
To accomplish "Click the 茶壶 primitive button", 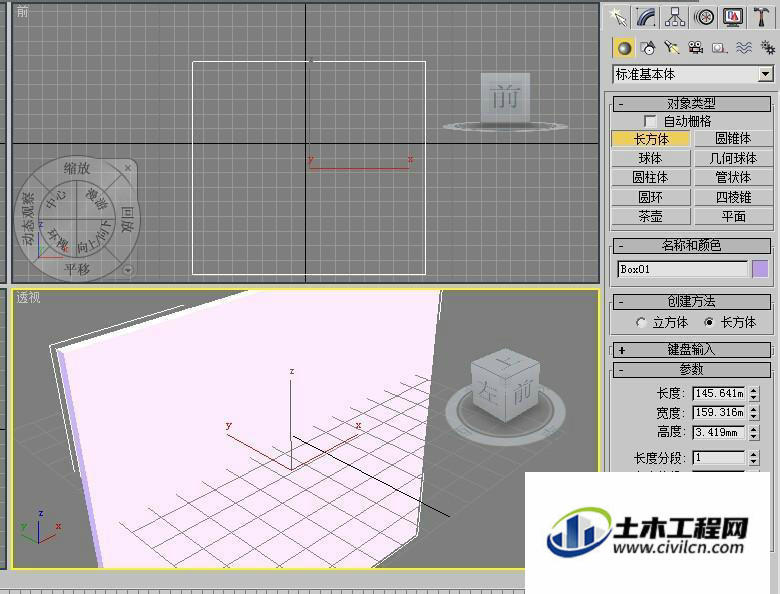I will 651,216.
